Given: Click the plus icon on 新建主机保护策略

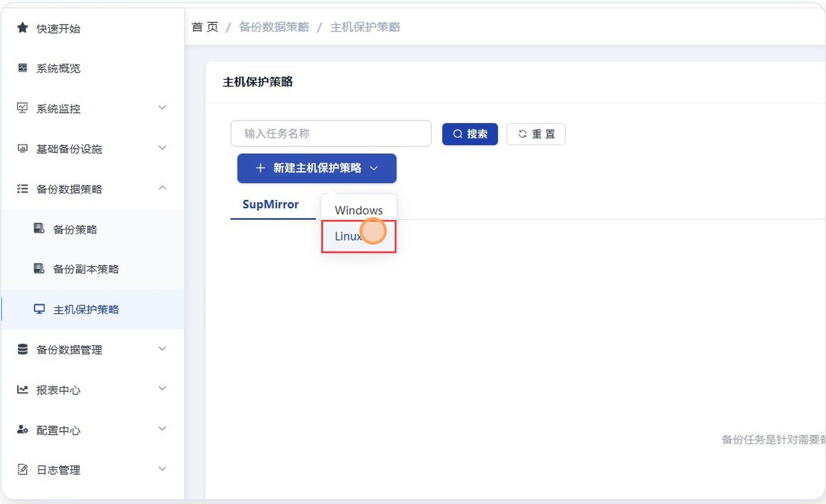Looking at the screenshot, I should coord(260,168).
